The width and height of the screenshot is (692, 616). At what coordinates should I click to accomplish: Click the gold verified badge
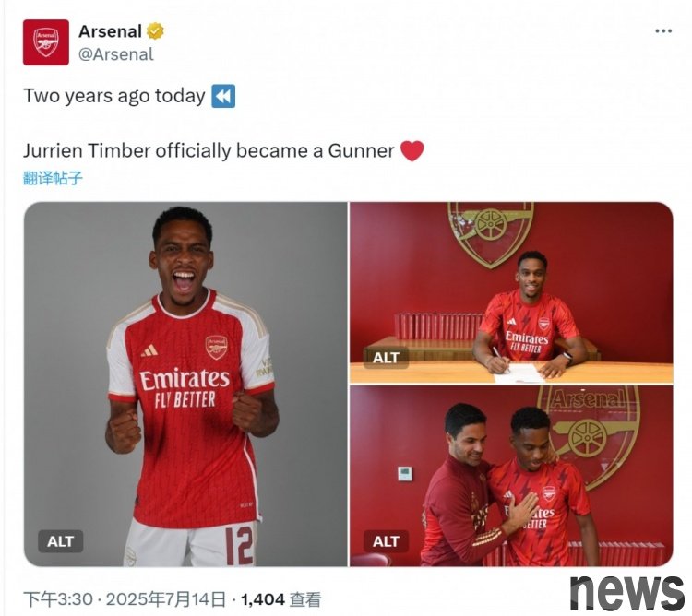pos(155,31)
